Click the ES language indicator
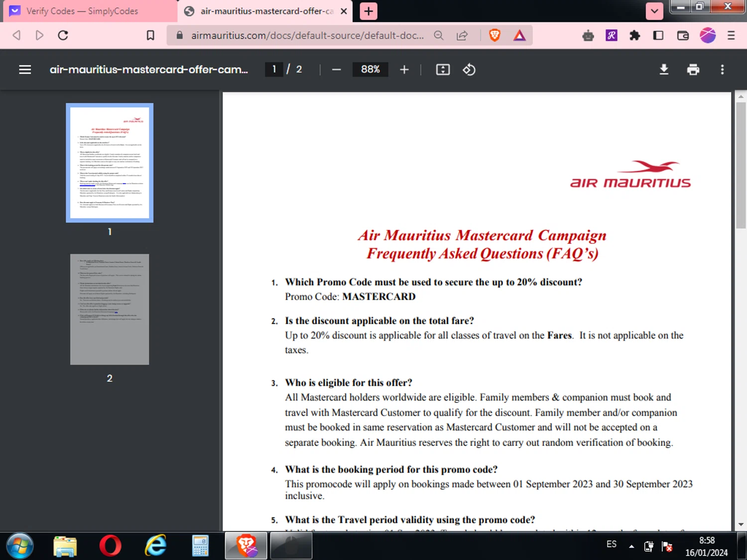The height and width of the screenshot is (560, 747). point(612,544)
